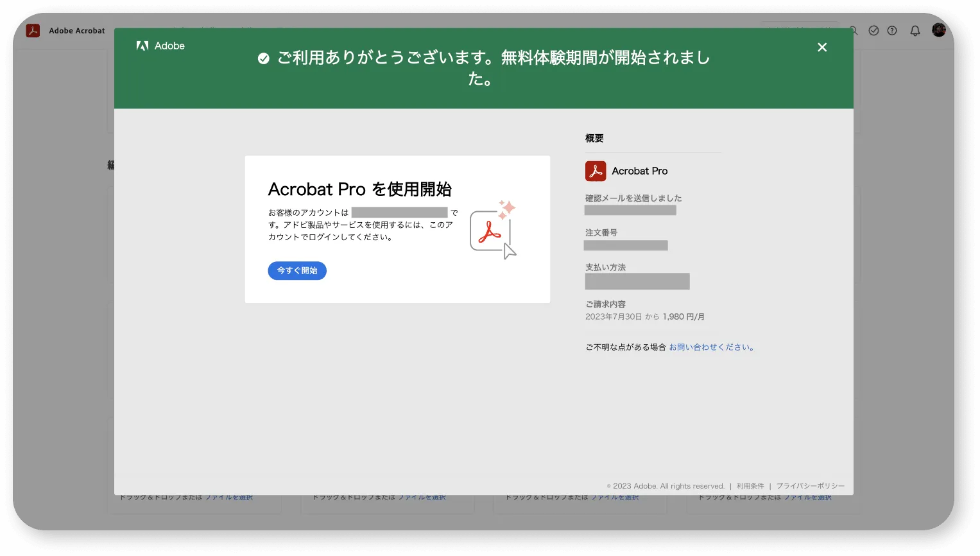Close the free trial confirmation dialog

pyautogui.click(x=822, y=47)
